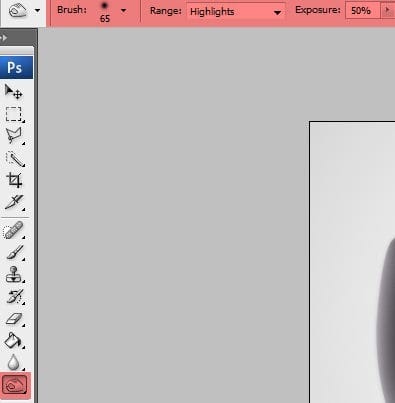395x403 pixels.
Task: Select the Polygonal Lasso tool
Action: coord(14,136)
